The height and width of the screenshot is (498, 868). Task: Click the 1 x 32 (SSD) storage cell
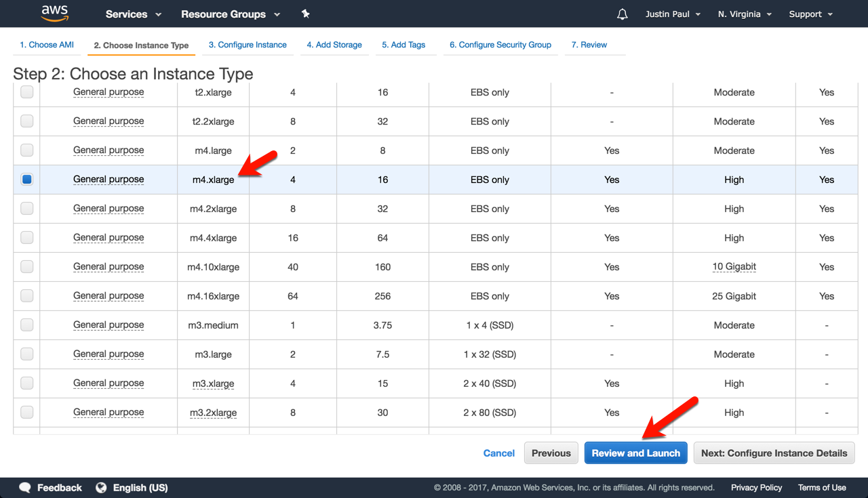(490, 354)
